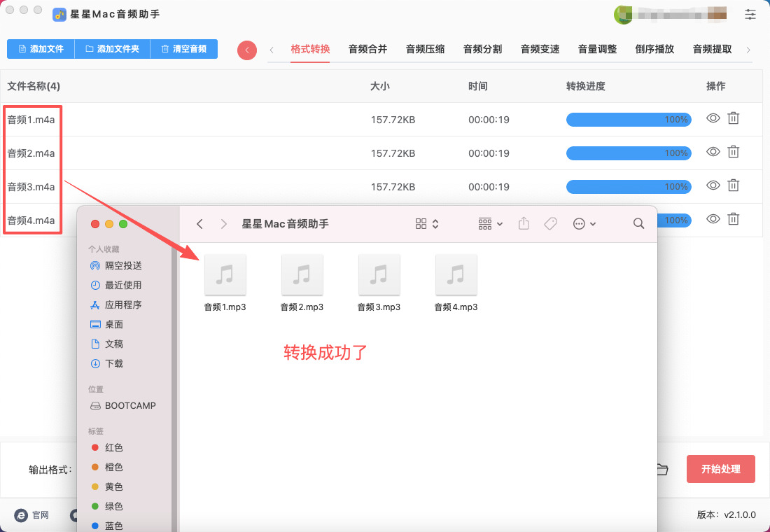Go back in Finder window
The width and height of the screenshot is (770, 532).
pyautogui.click(x=199, y=224)
